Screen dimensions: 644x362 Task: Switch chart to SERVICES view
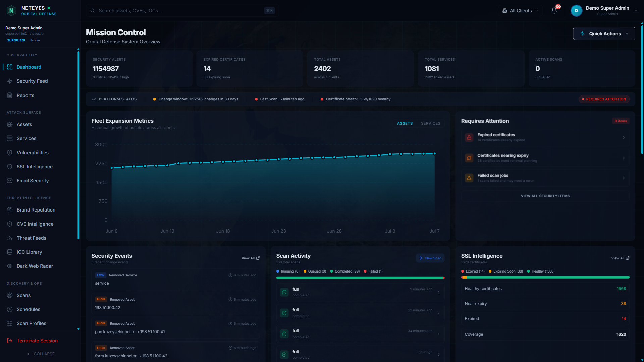point(431,123)
